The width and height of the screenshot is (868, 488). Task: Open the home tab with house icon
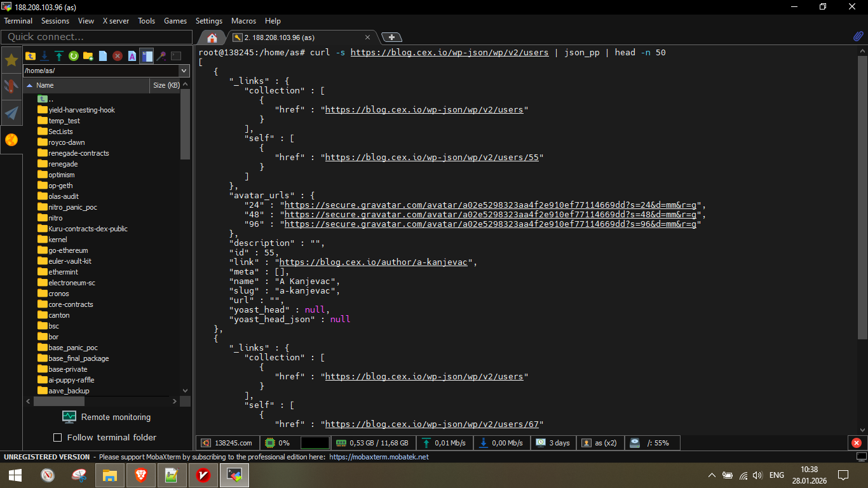pyautogui.click(x=212, y=37)
